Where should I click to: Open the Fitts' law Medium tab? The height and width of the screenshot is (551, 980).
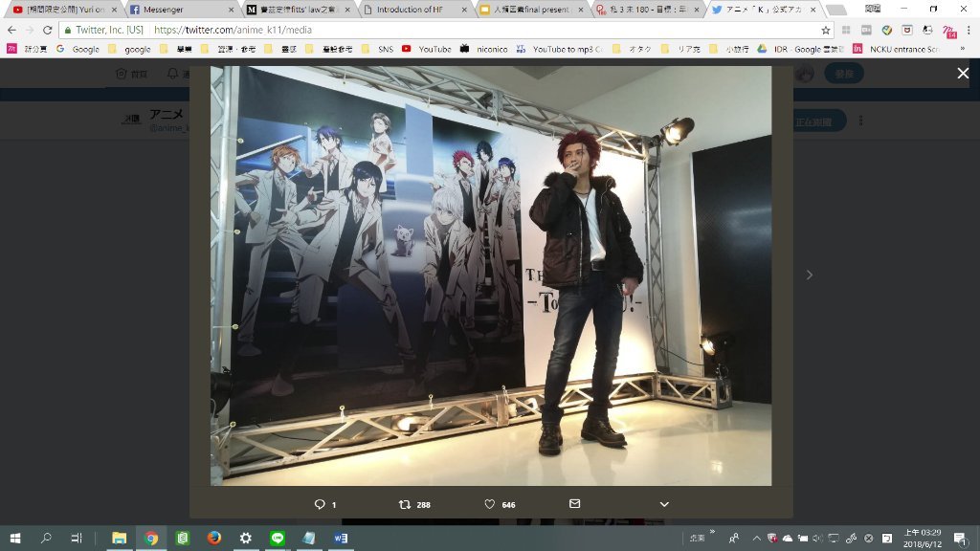[297, 10]
